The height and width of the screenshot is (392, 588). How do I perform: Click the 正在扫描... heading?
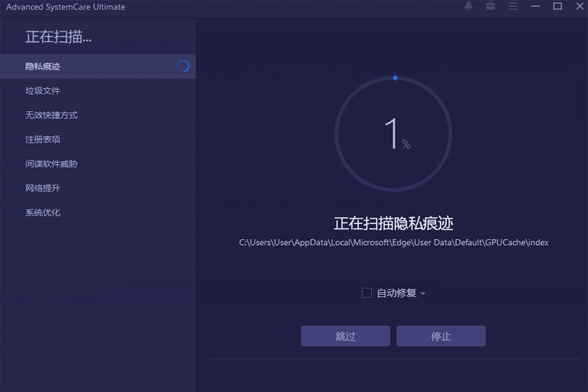pos(59,37)
